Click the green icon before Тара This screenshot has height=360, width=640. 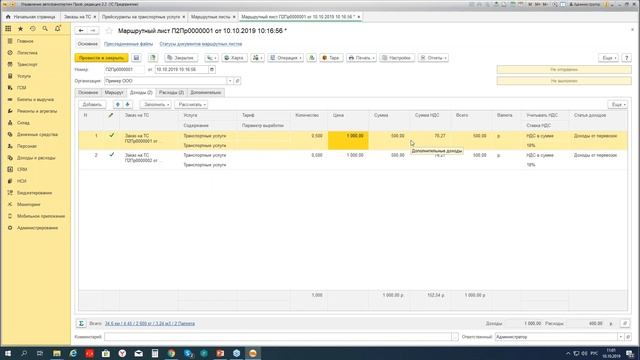click(x=311, y=58)
